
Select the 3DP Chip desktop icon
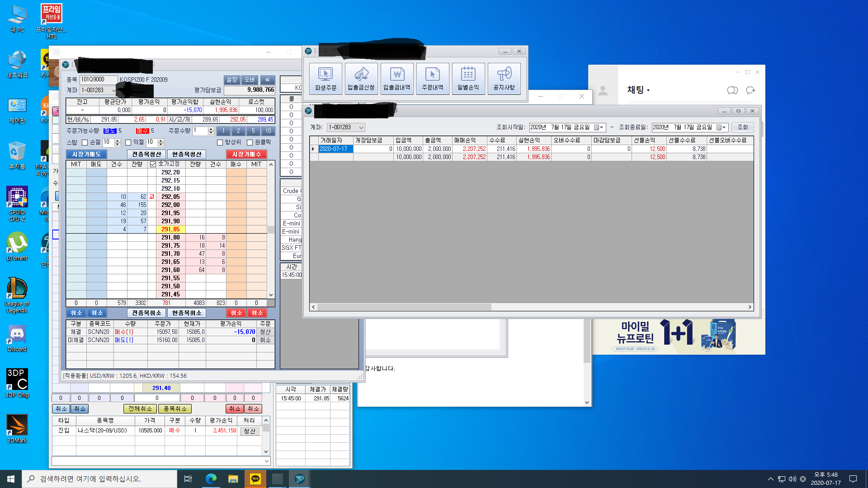(17, 383)
